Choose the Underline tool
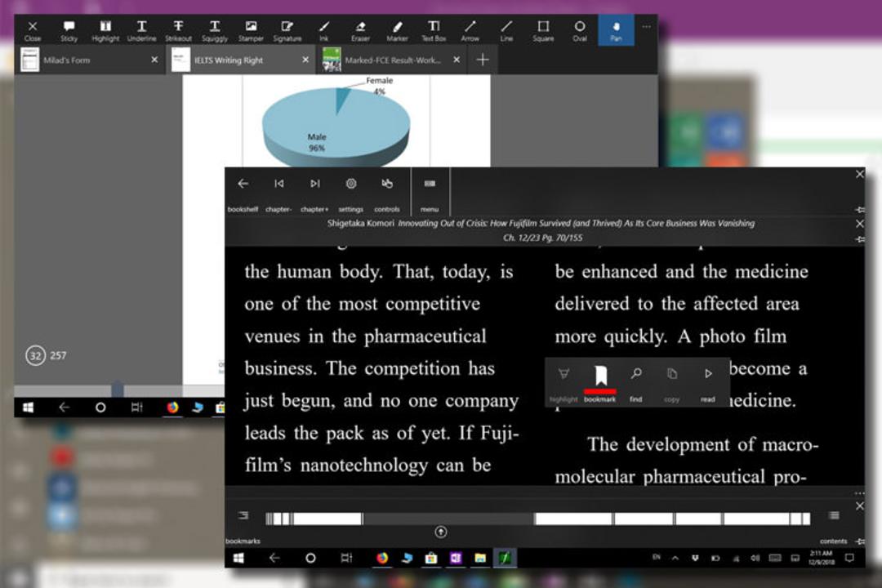The width and height of the screenshot is (882, 588). tap(142, 31)
